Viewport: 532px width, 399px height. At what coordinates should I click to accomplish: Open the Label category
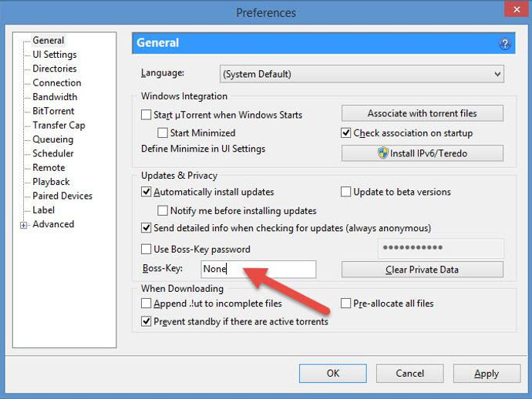click(43, 210)
